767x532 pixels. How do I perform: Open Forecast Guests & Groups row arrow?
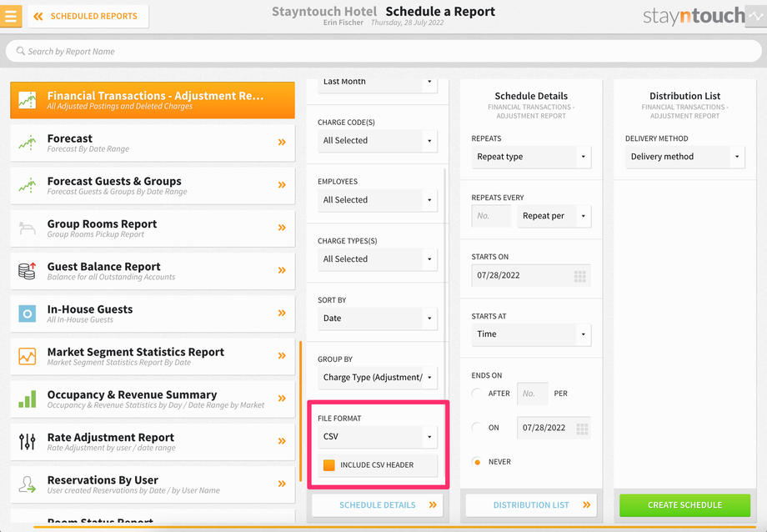click(282, 185)
